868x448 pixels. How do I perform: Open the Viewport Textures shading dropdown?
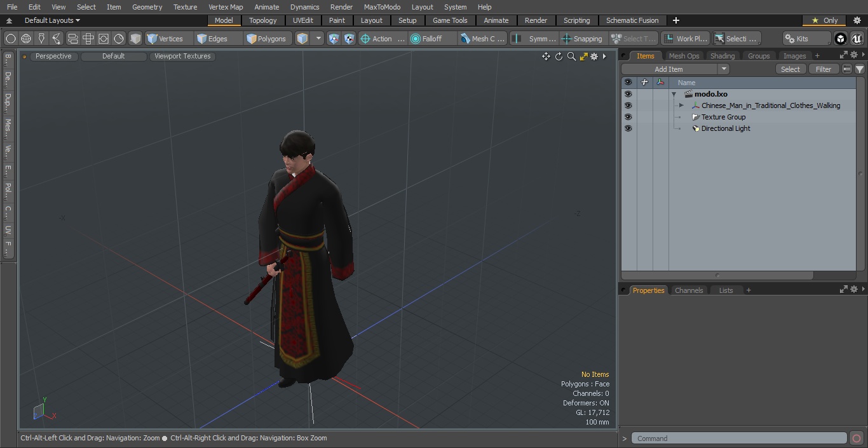coord(182,56)
